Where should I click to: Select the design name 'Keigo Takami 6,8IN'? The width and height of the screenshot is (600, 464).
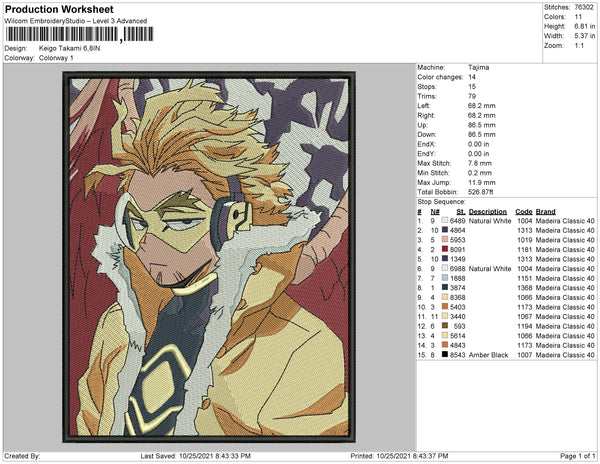[x=69, y=48]
